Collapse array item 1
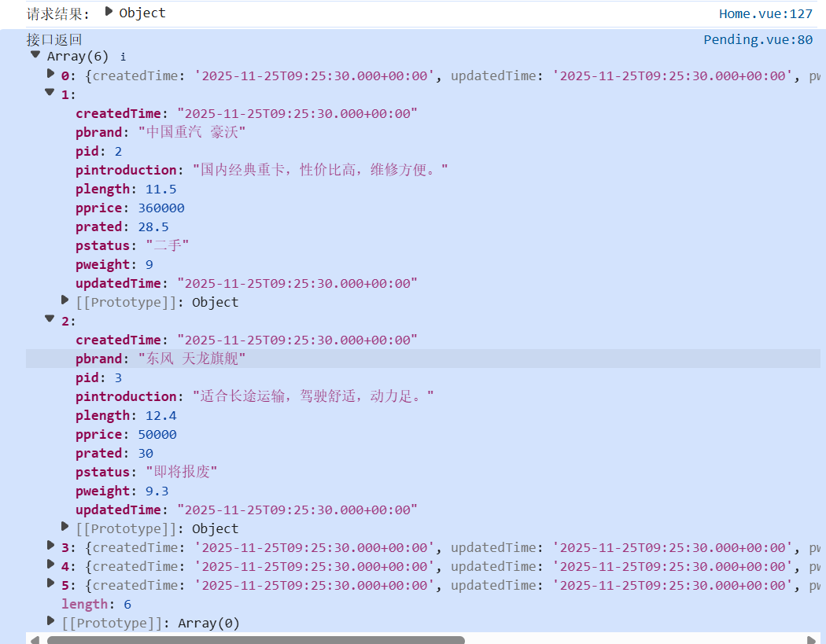Image resolution: width=826 pixels, height=644 pixels. point(50,92)
